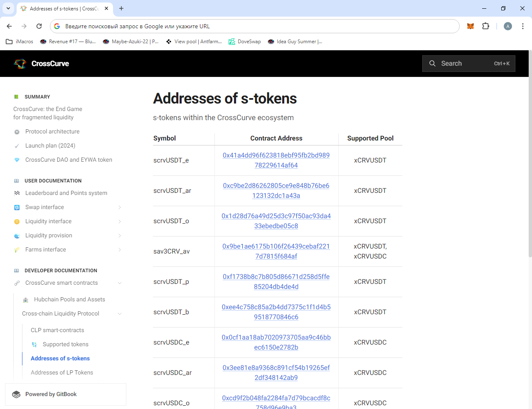Screen dimensions: 532x409
Task: Open new browser tab with plus
Action: 121,8
